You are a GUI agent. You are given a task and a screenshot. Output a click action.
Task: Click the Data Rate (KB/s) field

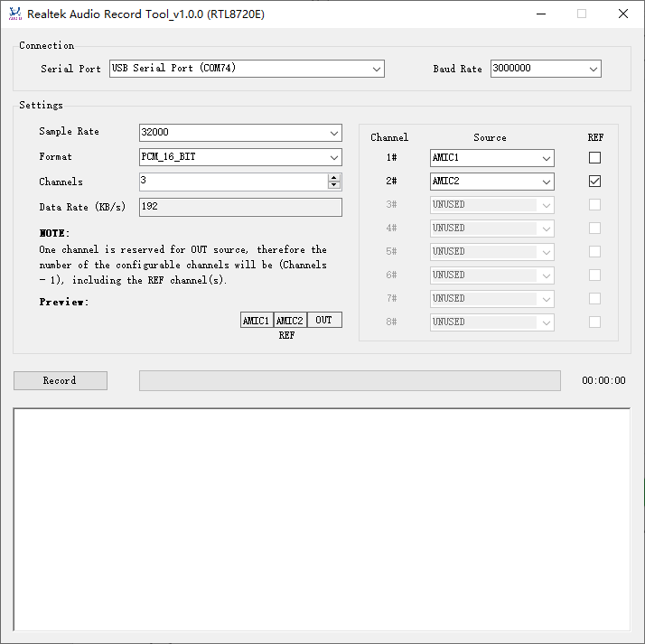tap(240, 208)
